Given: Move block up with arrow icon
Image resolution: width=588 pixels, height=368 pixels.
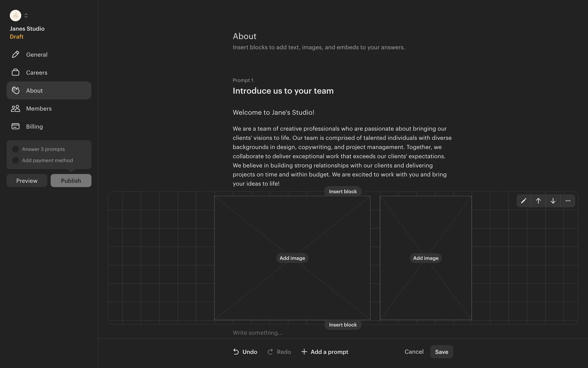Looking at the screenshot, I should [538, 201].
